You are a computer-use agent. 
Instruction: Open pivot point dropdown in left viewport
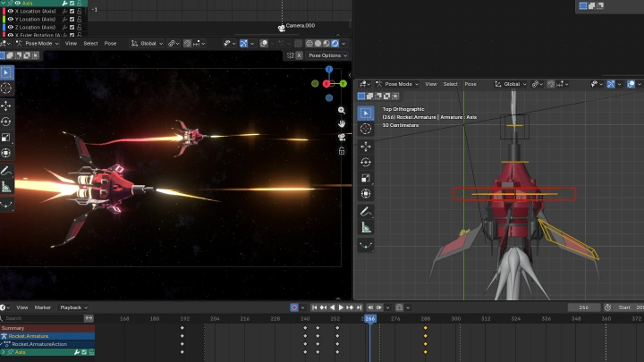[174, 44]
